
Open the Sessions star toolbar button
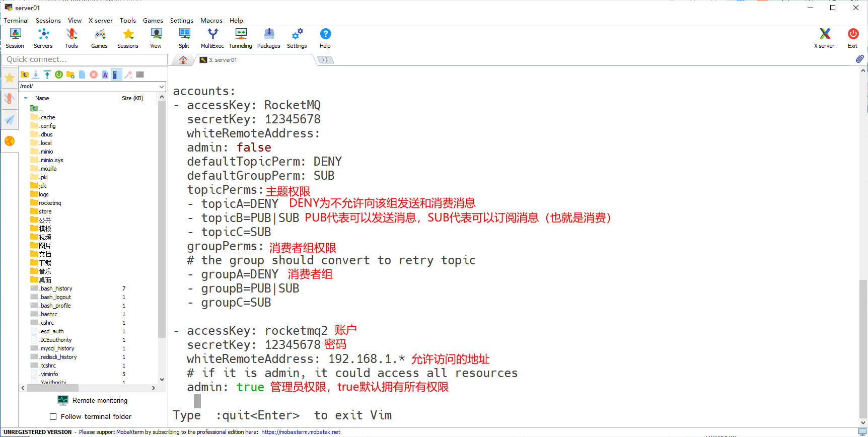pos(128,38)
